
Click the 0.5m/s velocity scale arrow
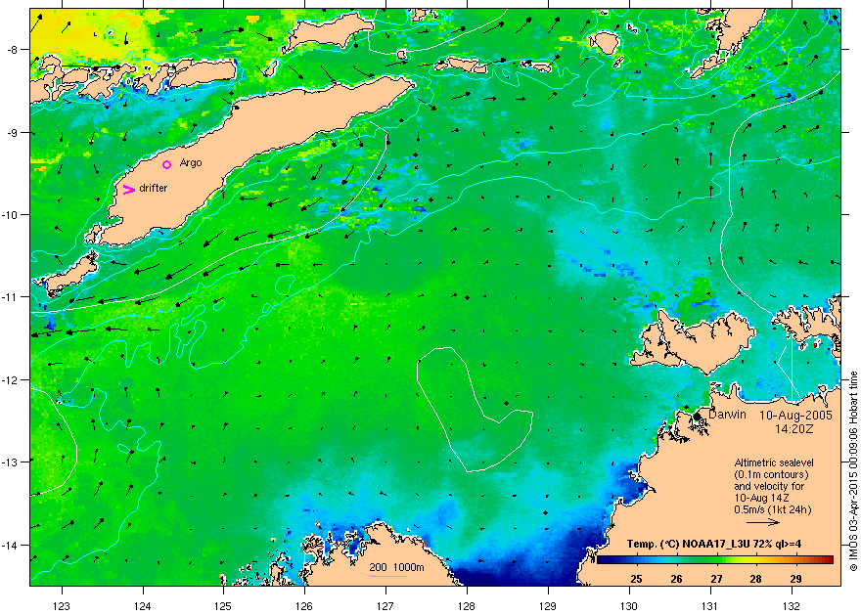click(x=763, y=522)
